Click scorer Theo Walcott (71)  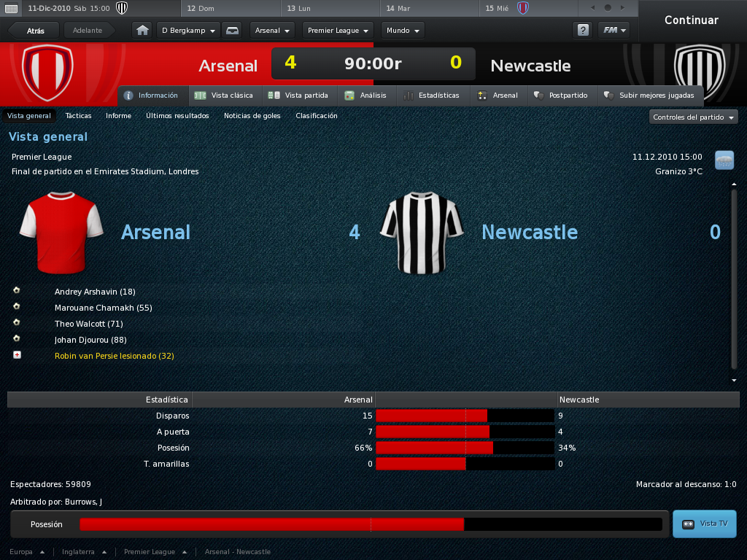point(88,324)
